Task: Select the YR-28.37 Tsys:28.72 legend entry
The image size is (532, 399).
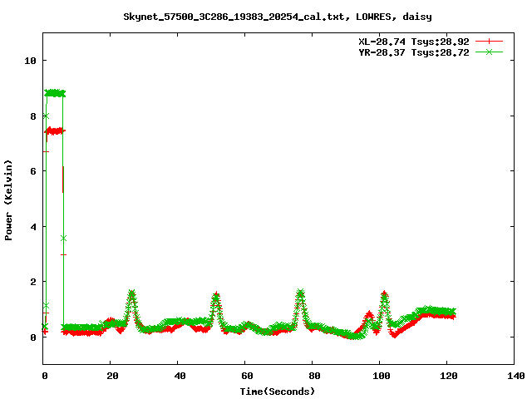Action: pos(414,52)
